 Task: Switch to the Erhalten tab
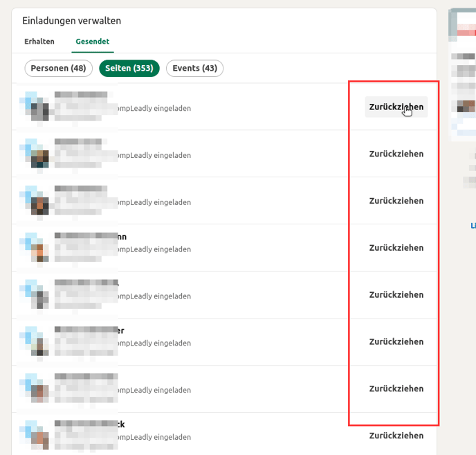tap(39, 42)
